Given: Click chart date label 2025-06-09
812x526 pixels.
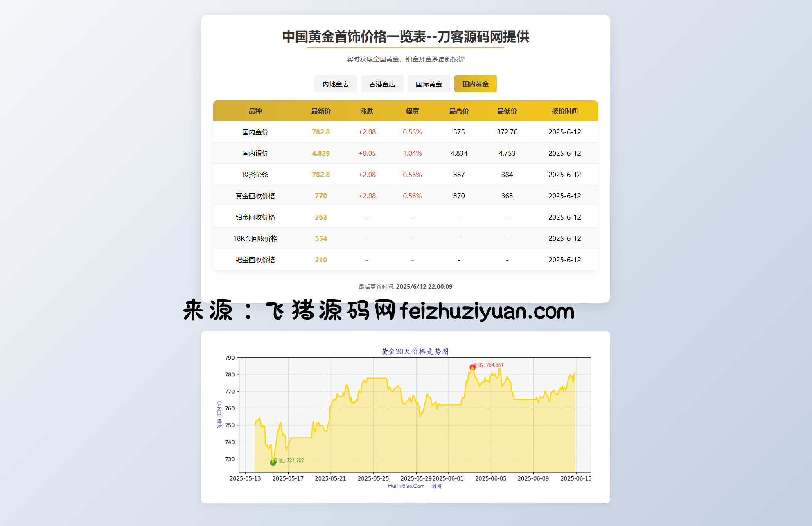Looking at the screenshot, I should (533, 478).
